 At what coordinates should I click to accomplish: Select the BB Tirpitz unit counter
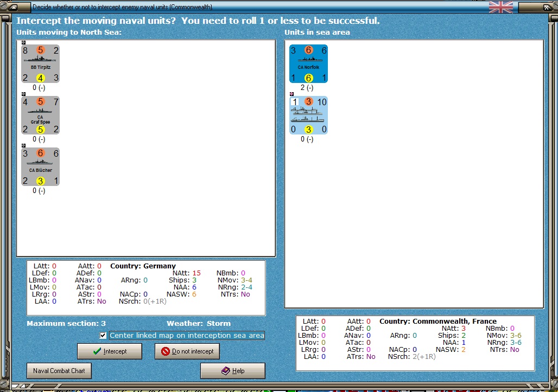40,64
